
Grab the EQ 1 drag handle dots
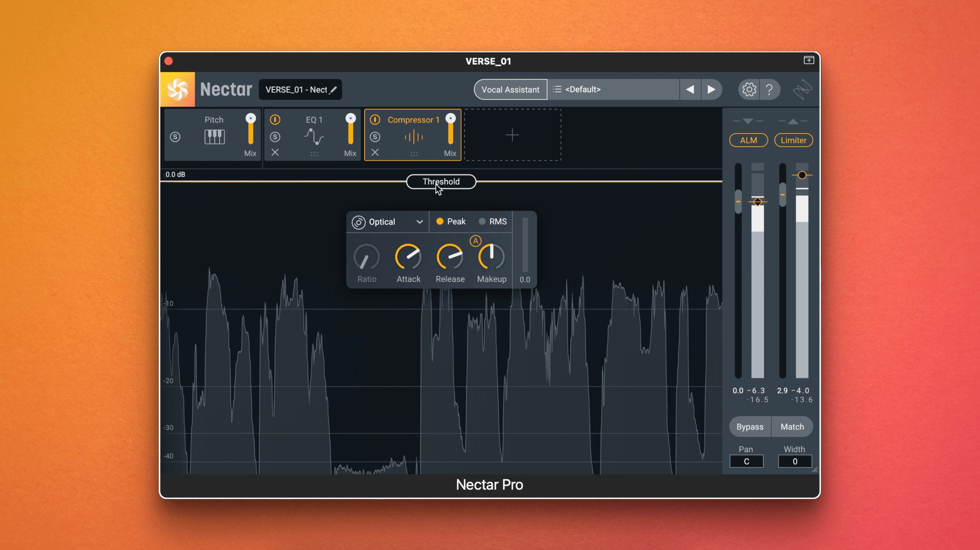314,154
